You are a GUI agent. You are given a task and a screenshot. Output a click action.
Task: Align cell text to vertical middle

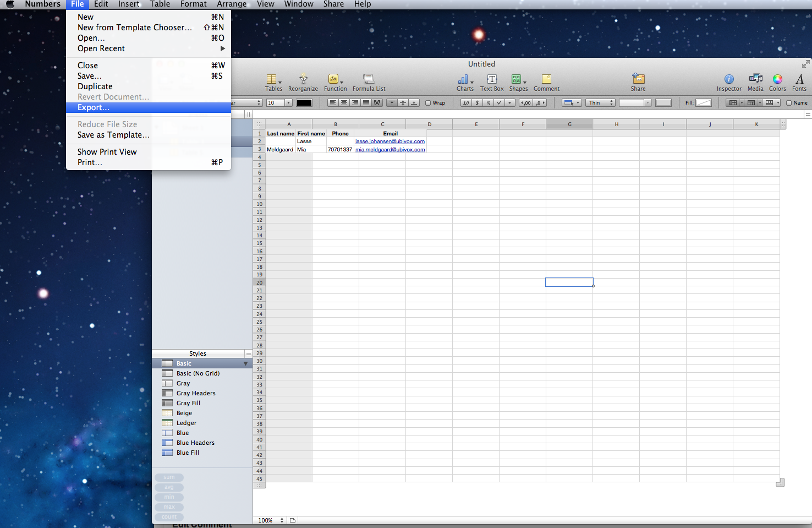[403, 103]
